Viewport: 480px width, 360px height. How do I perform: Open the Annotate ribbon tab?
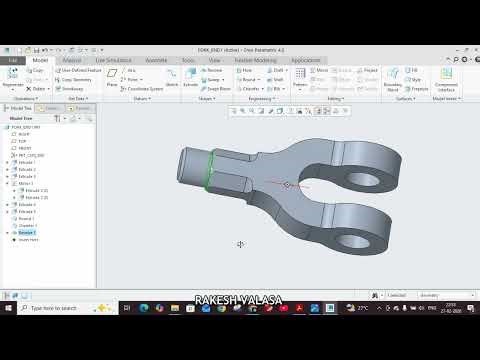click(156, 60)
